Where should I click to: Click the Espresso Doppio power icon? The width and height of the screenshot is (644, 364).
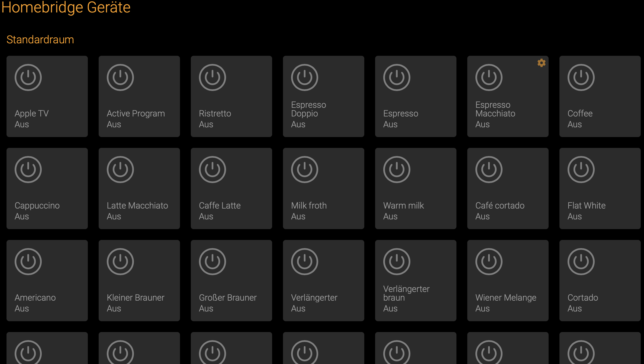pyautogui.click(x=304, y=77)
